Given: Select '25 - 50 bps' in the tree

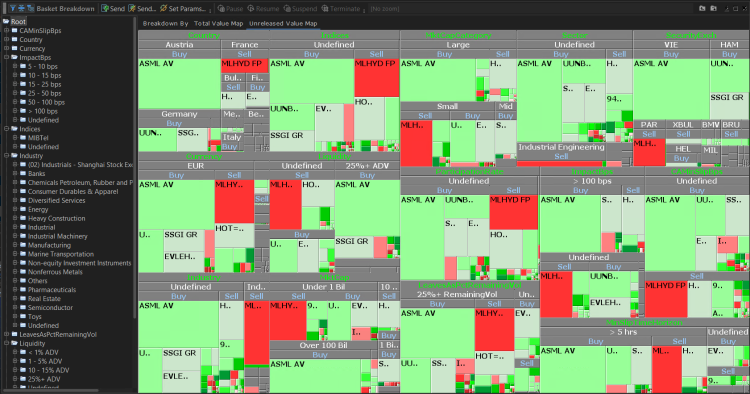Looking at the screenshot, I should 44,93.
